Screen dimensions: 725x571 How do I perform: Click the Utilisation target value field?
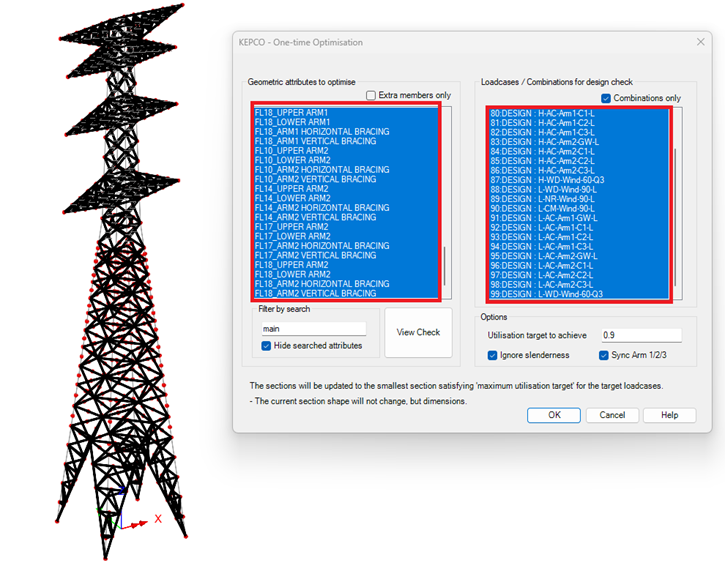(641, 336)
